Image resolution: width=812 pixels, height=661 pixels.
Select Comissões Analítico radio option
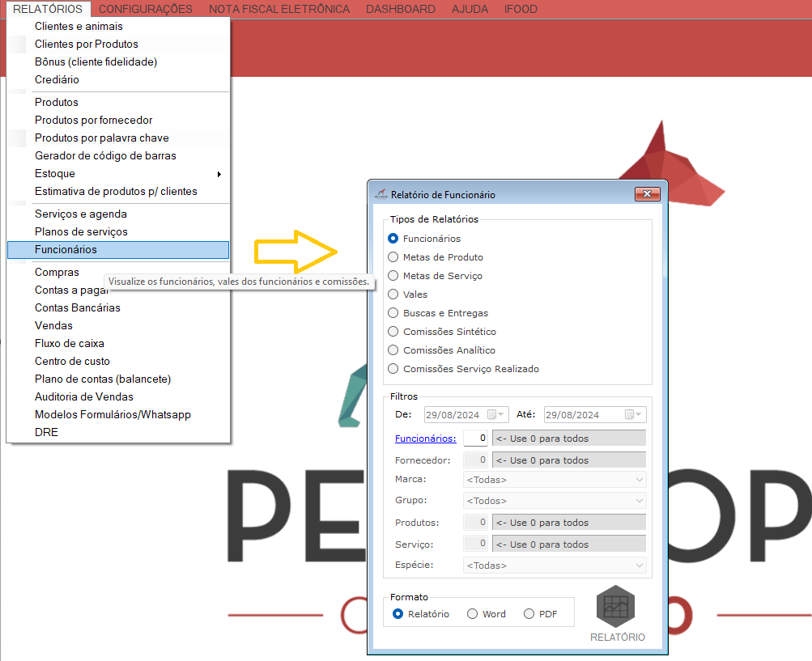tap(393, 350)
